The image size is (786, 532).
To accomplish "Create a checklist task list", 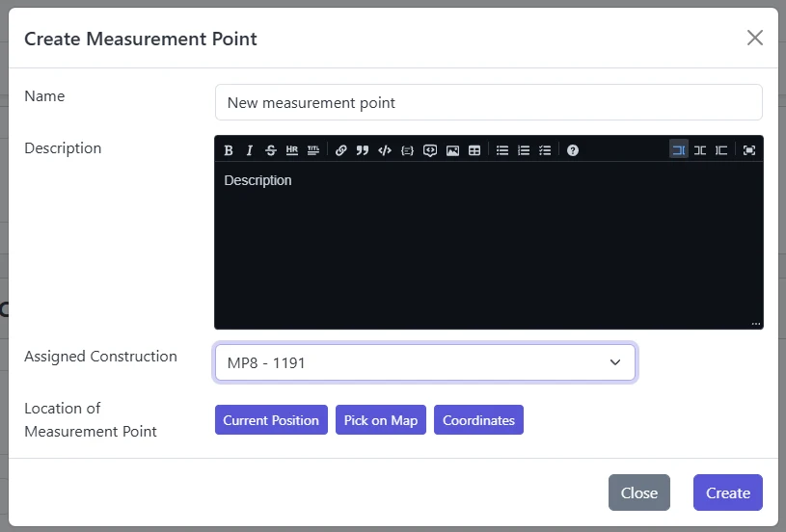I will tap(545, 150).
